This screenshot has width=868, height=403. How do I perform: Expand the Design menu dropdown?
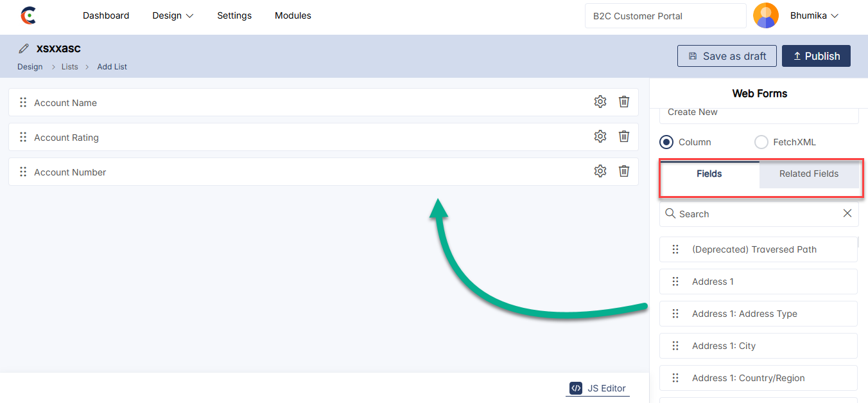[x=173, y=15]
